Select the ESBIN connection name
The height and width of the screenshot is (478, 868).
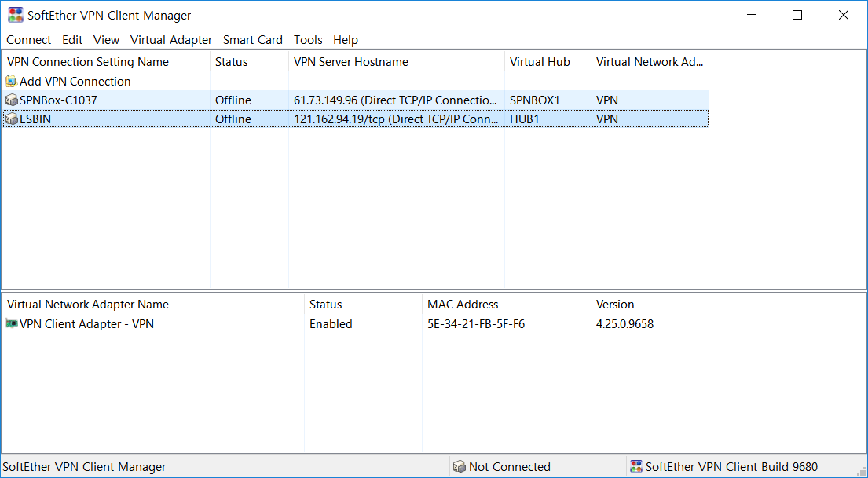[35, 119]
